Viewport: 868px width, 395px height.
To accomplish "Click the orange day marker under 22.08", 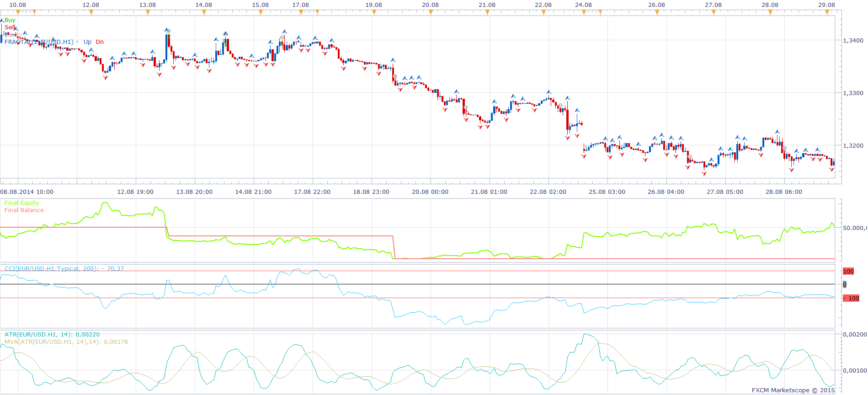I will 543,12.
